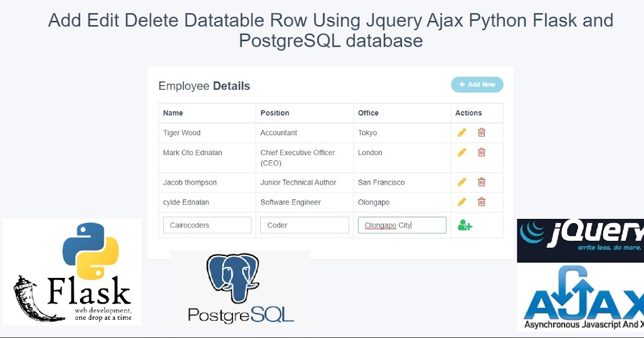Delete the Tiger Wood row with trash icon

tap(481, 133)
